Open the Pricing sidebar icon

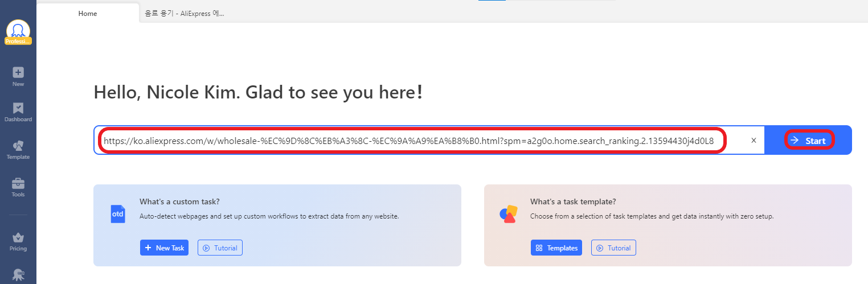click(x=18, y=238)
